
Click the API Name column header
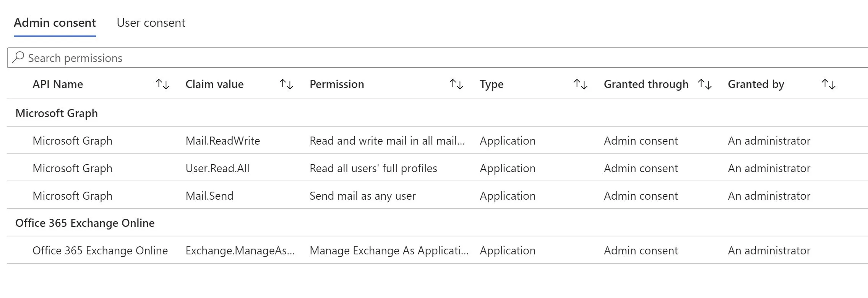58,84
